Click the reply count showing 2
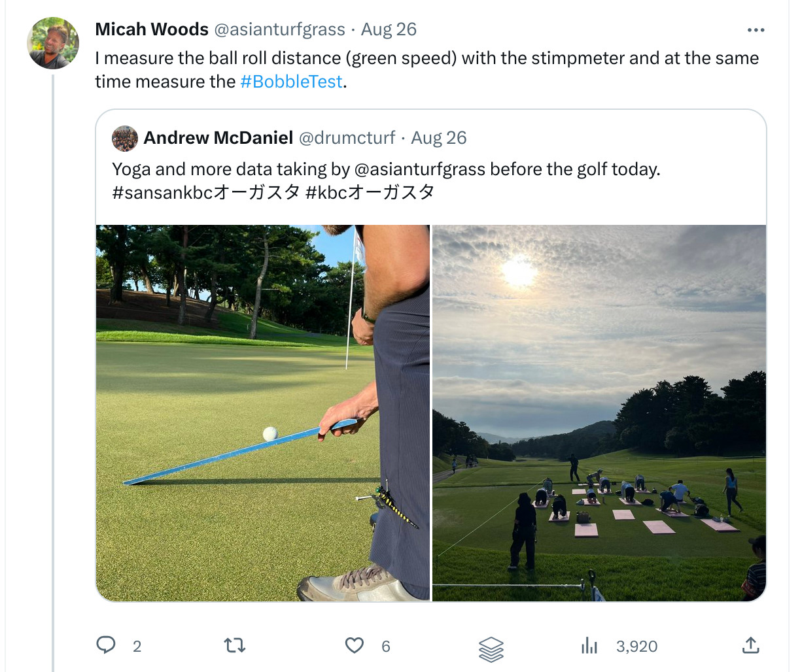Screen dimensions: 800x672 136,646
